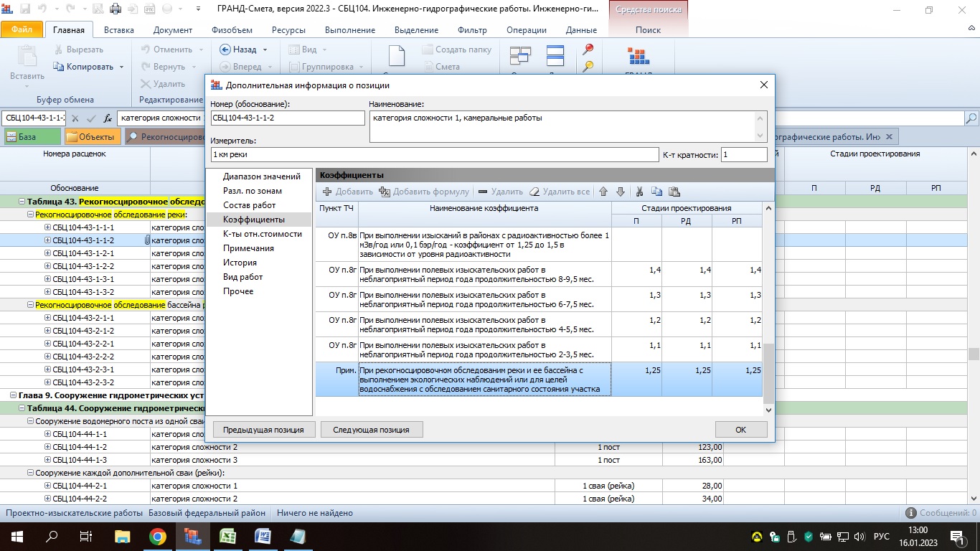Open the Ресурсы ribbon tab
This screenshot has height=551, width=980.
[x=288, y=30]
